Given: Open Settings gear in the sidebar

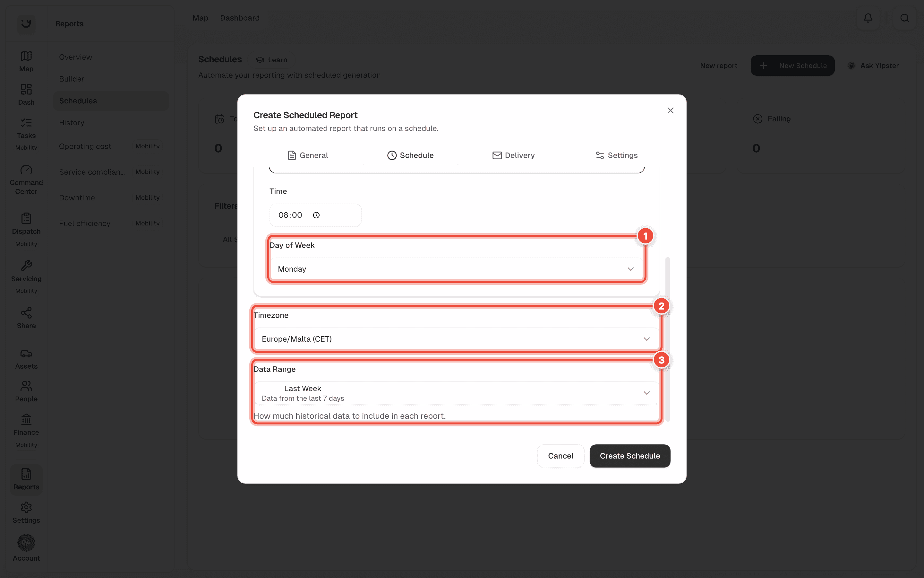Looking at the screenshot, I should (x=26, y=512).
